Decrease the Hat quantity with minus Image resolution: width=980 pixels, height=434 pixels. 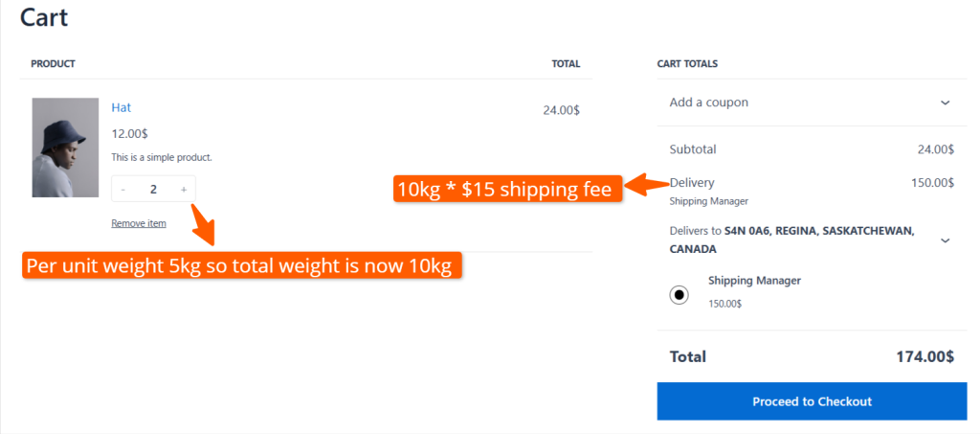click(x=124, y=190)
